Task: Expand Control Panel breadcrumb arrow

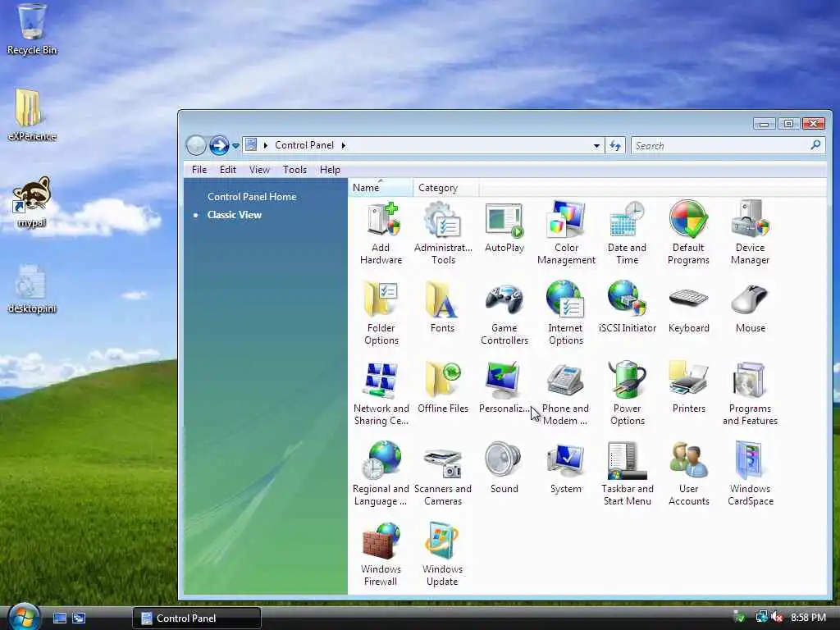Action: point(344,145)
